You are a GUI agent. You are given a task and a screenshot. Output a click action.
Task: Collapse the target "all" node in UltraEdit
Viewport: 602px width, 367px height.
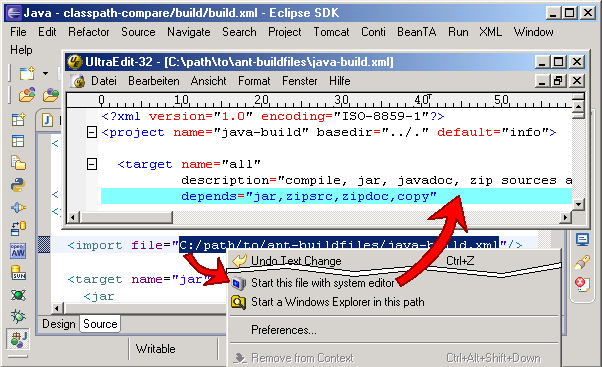coord(92,164)
